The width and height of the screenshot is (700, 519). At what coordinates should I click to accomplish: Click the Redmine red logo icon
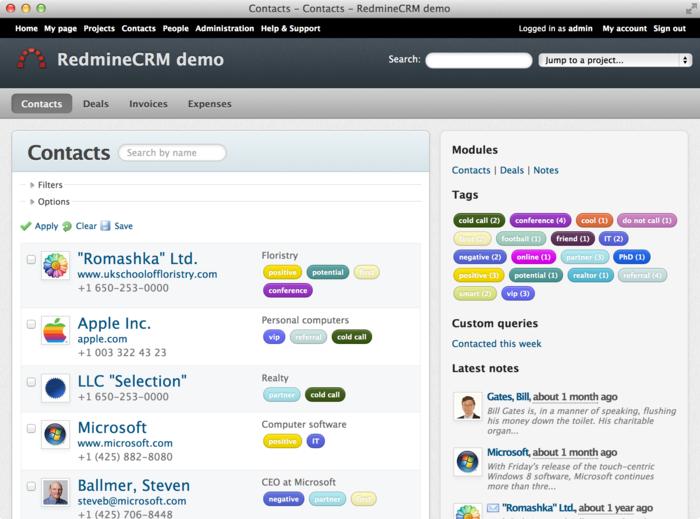click(x=31, y=59)
